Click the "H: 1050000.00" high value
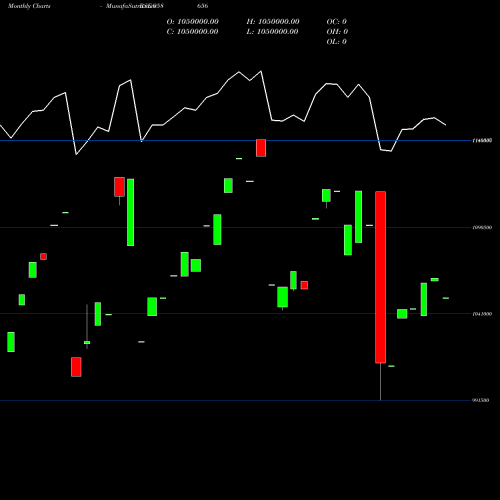 [x=273, y=22]
